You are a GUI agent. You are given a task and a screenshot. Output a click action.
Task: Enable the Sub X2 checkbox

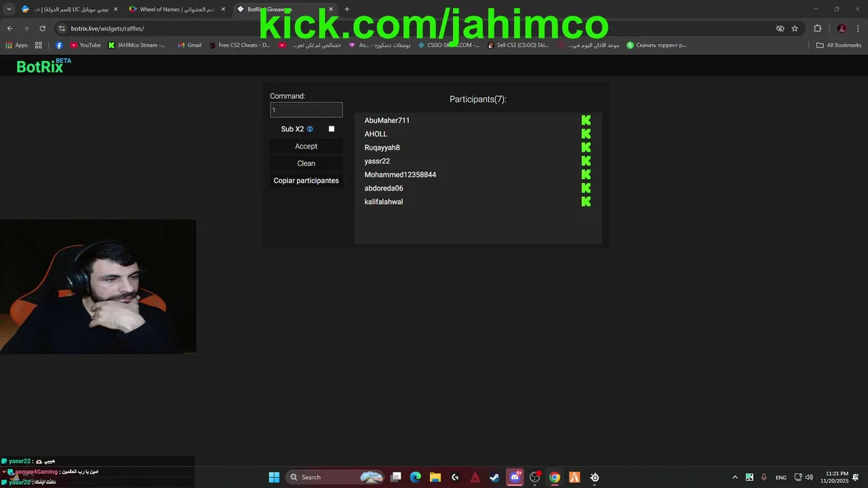click(x=332, y=129)
